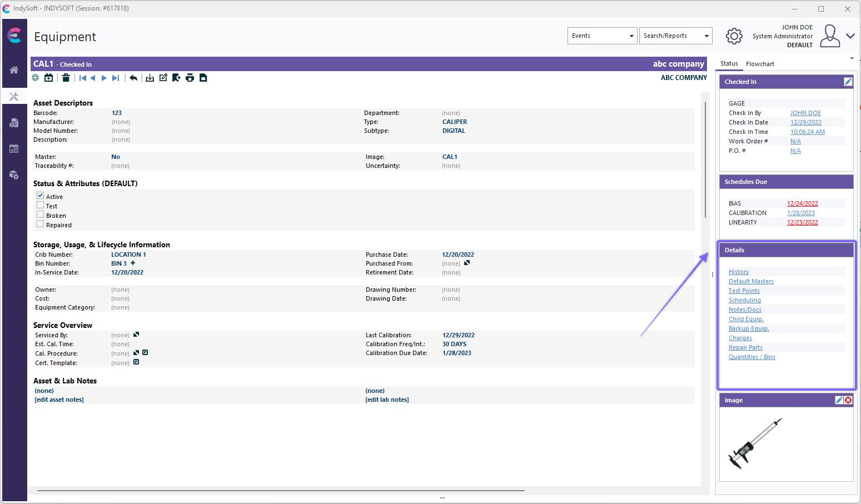
Task: Click the settings gear icon
Action: click(x=734, y=36)
